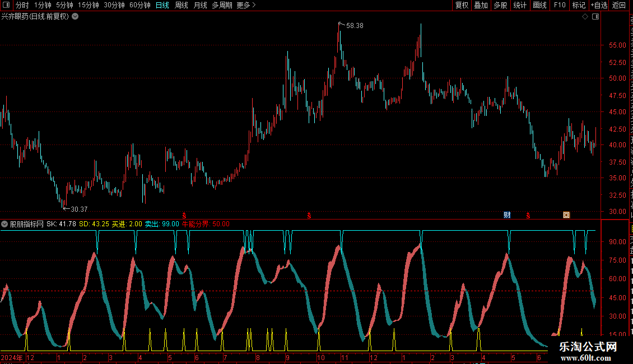Image resolution: width=633 pixels, height=364 pixels.
Task: Click the 买进: 2.00 indicator value
Action: 127,224
